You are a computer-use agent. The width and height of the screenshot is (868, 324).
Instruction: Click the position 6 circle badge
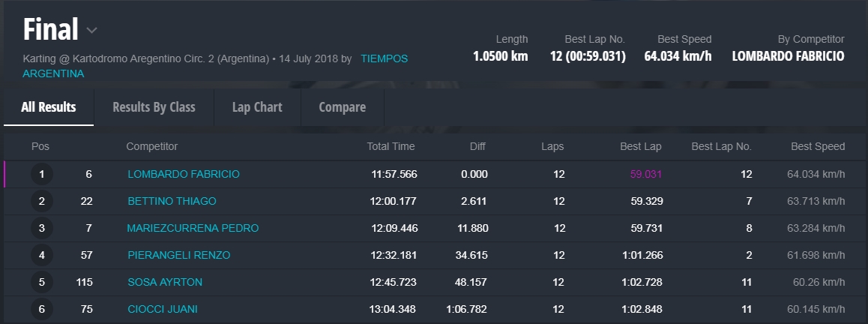click(x=42, y=310)
